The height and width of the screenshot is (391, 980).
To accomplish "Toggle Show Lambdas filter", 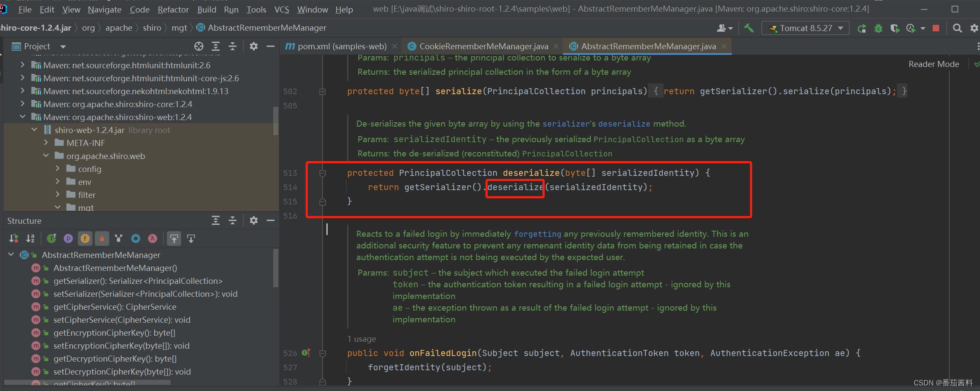I will 153,238.
